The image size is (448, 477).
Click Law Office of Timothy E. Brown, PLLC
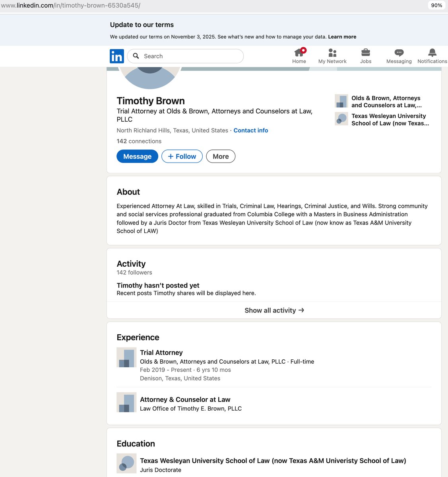click(x=191, y=409)
